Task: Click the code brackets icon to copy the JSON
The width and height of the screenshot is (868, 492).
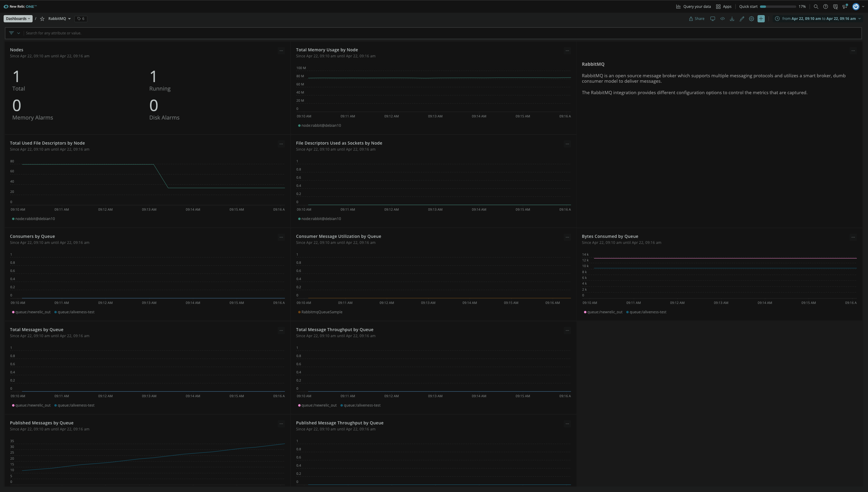Action: 722,19
